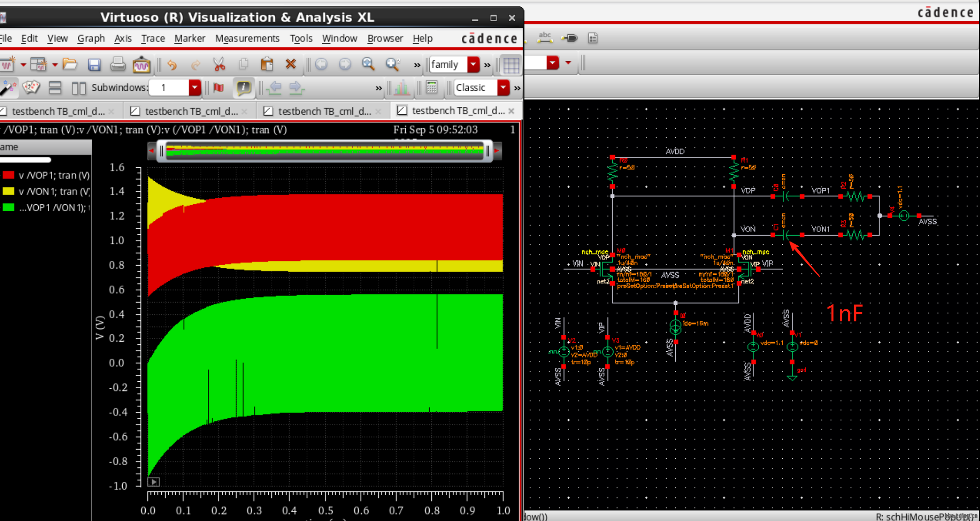The image size is (980, 521).
Task: Expand the new window arrow dropdown
Action: click(x=23, y=65)
